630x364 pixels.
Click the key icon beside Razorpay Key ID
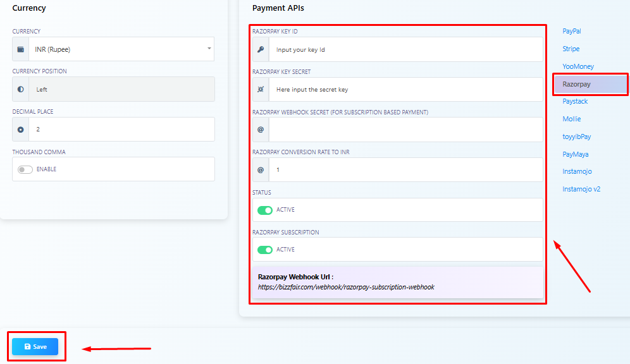(x=261, y=49)
